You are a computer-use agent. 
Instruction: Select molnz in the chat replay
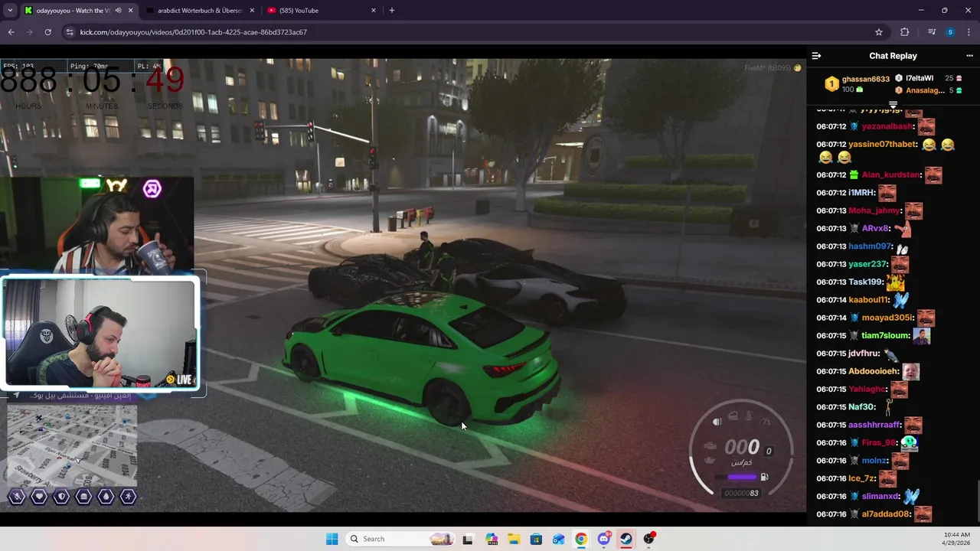pos(874,461)
